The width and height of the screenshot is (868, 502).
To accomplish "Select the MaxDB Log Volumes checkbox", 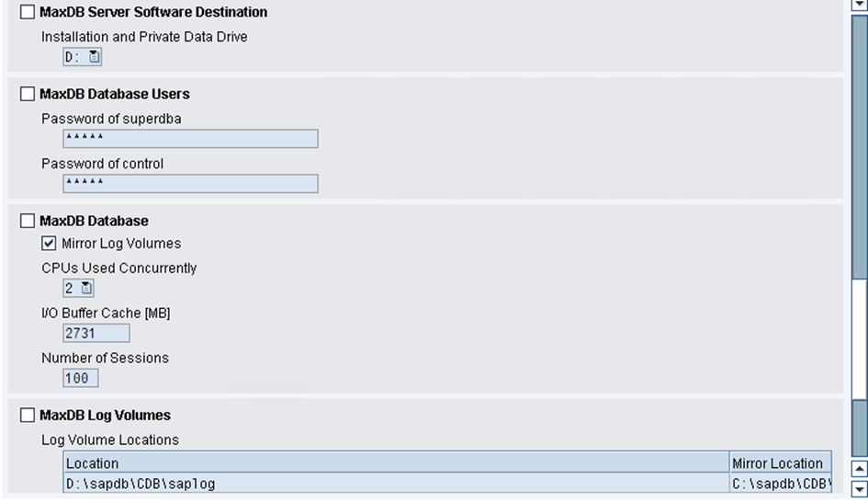I will (x=28, y=415).
